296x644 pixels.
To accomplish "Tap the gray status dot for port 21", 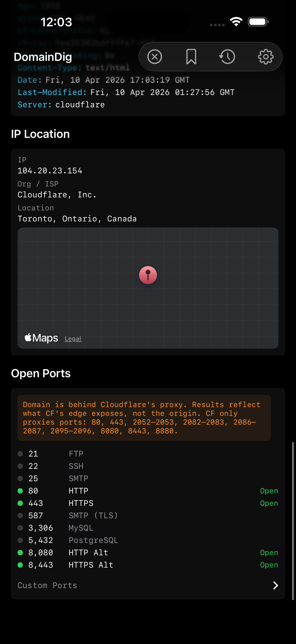I will [x=20, y=454].
